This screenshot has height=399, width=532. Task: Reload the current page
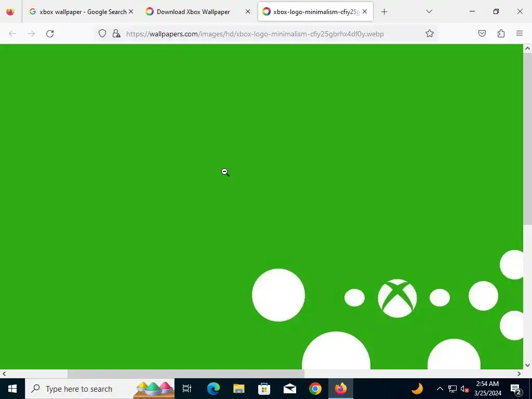click(50, 34)
